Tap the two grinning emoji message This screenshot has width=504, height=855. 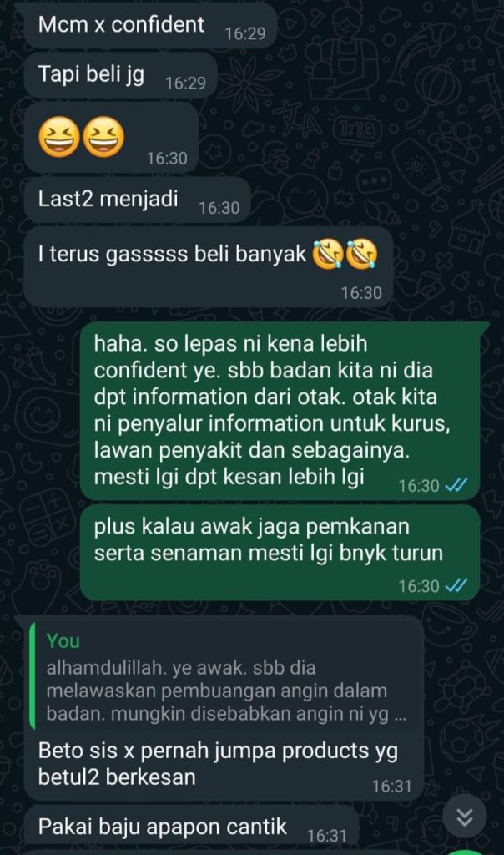click(111, 138)
